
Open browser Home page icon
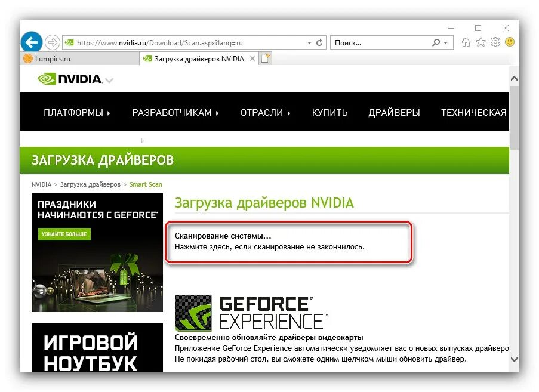pos(466,42)
